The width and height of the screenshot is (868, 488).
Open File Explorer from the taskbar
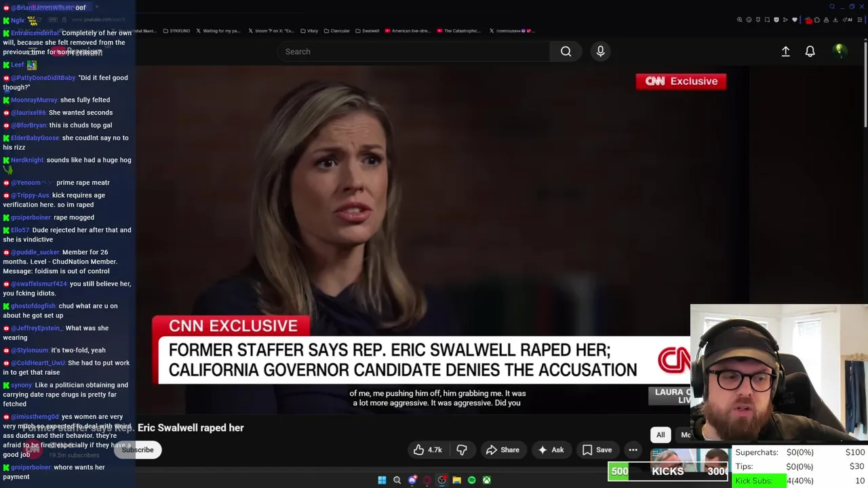(456, 480)
